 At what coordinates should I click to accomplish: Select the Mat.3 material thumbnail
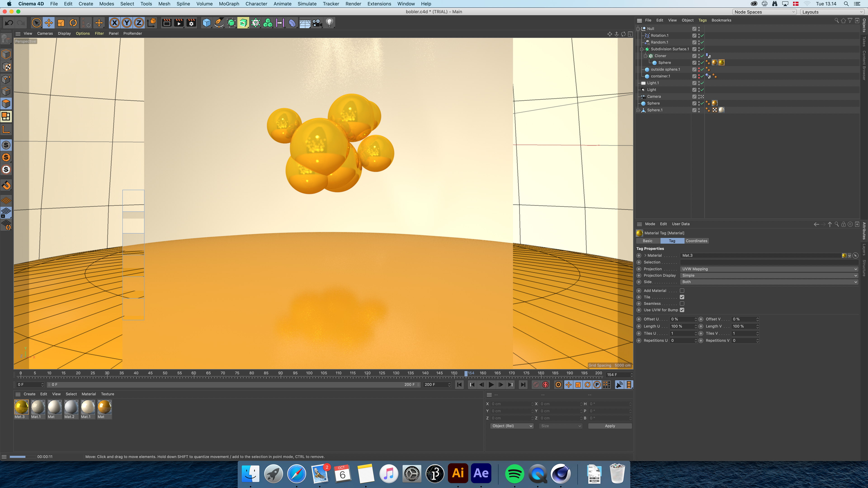coord(21,407)
